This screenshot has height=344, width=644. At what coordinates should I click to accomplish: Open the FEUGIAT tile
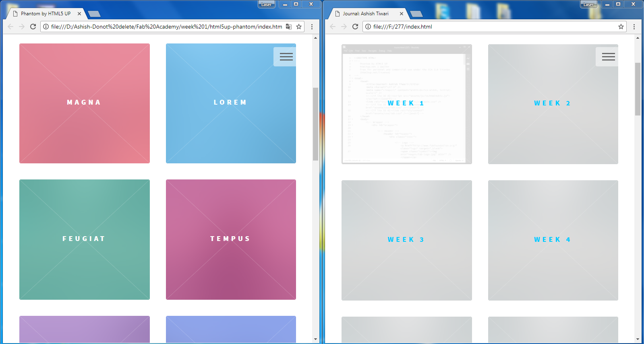85,239
